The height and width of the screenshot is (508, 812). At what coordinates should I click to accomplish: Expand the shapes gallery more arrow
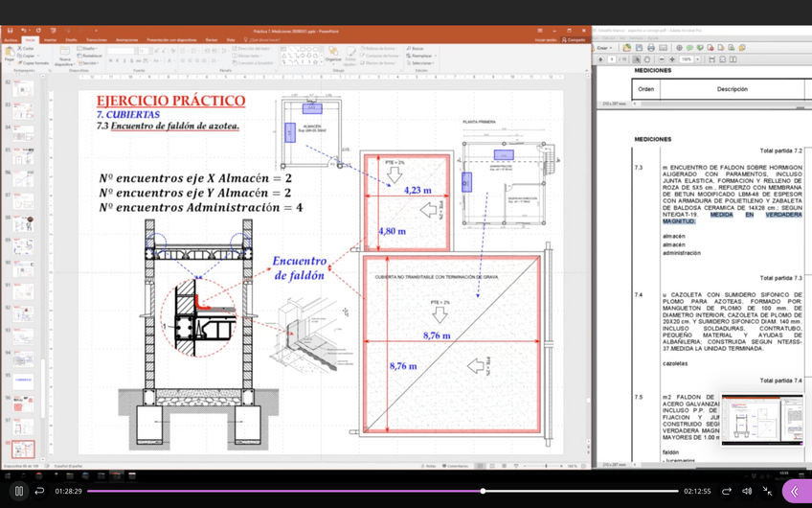[321, 62]
